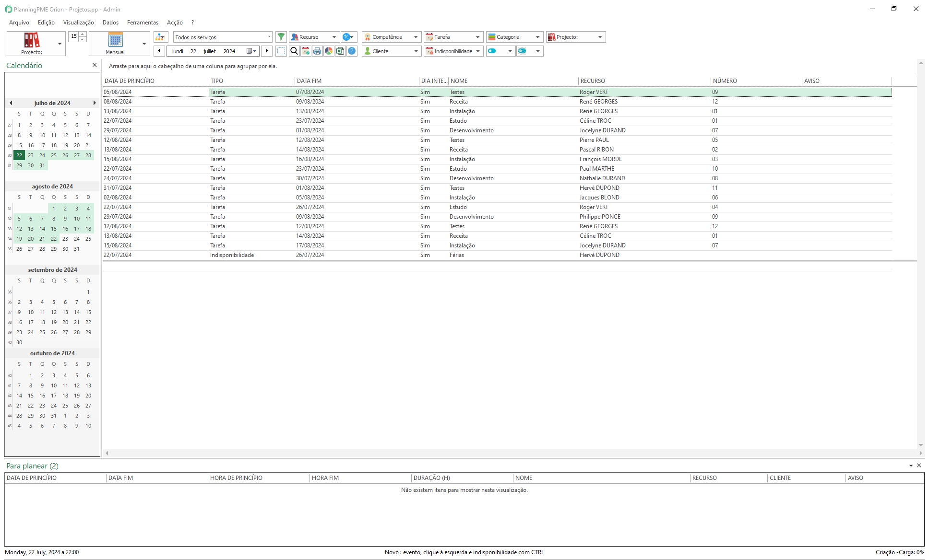Show previous month in Calendário panel
The image size is (929, 560).
[x=11, y=103]
